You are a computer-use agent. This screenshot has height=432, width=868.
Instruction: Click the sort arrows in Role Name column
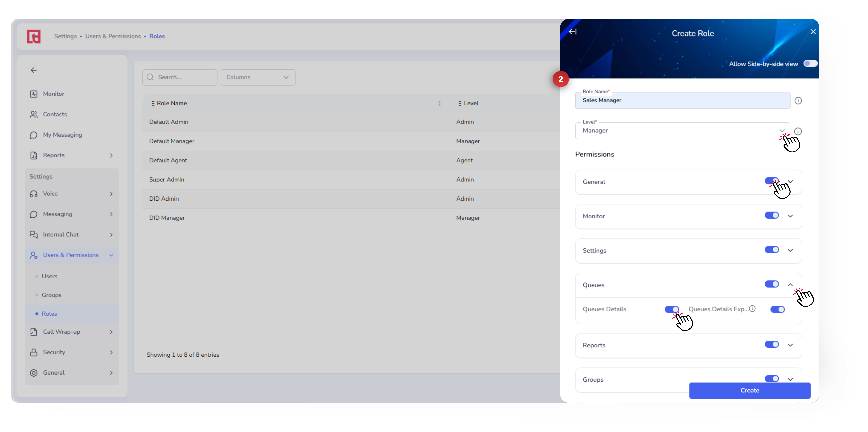[x=439, y=104]
